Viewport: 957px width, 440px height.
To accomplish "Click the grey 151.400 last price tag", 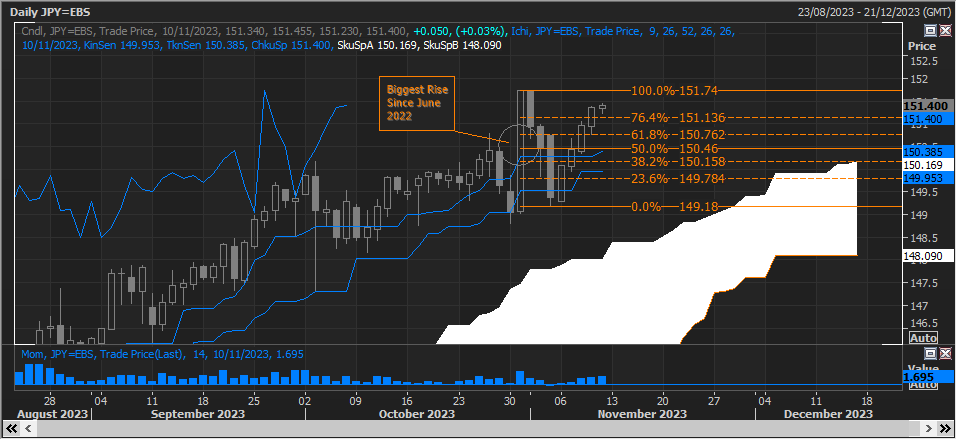I will (926, 106).
